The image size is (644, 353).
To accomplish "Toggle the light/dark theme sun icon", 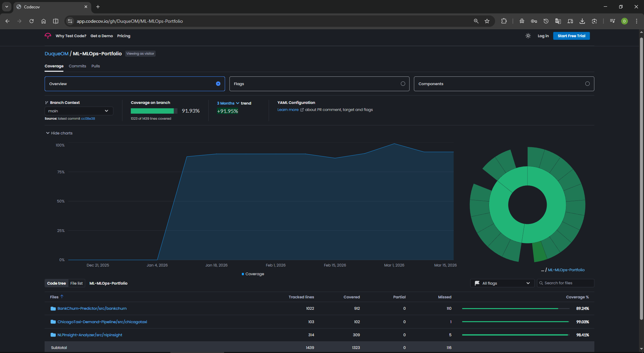I will [x=528, y=36].
